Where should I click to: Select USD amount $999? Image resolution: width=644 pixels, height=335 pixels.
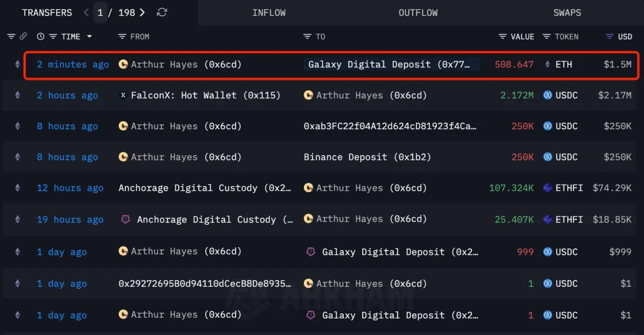[x=620, y=252]
